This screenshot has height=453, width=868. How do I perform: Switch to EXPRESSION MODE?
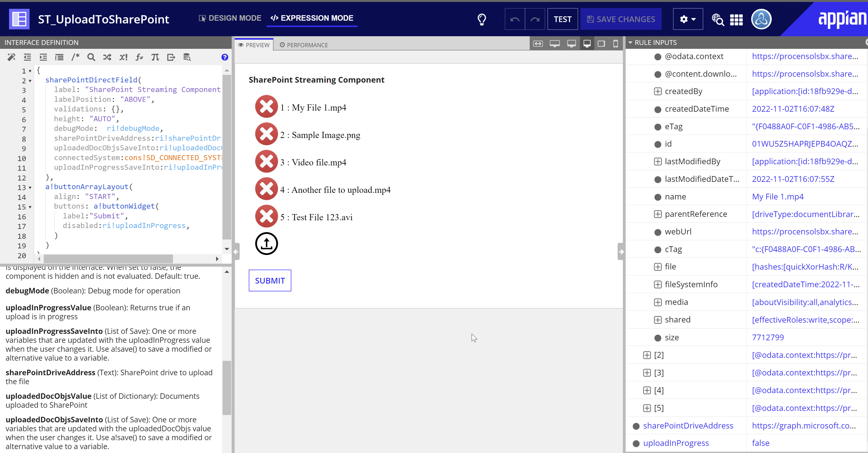coord(312,18)
